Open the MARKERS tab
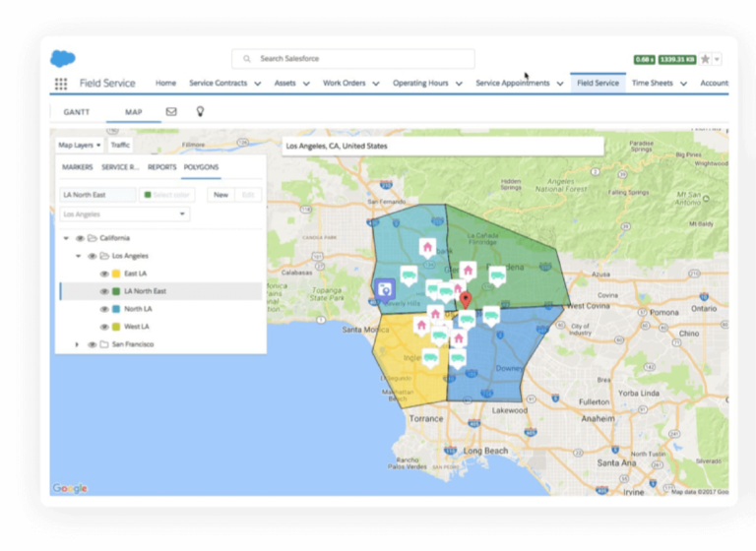 coord(77,167)
